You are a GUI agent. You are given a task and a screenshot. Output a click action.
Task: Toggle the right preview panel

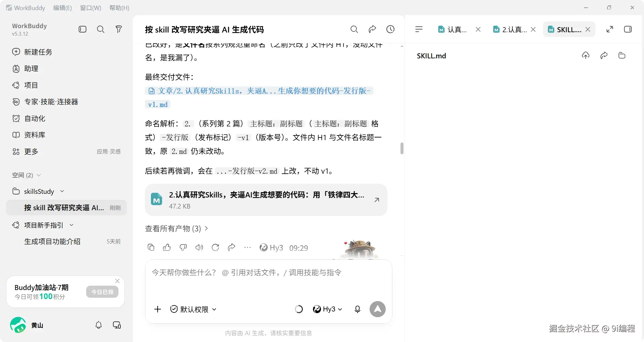point(628,30)
